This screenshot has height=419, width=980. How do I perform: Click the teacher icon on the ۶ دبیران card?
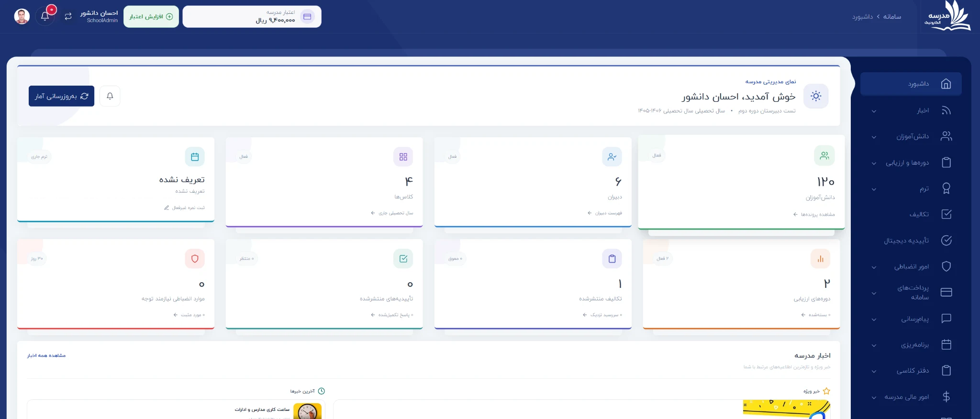[x=612, y=157]
